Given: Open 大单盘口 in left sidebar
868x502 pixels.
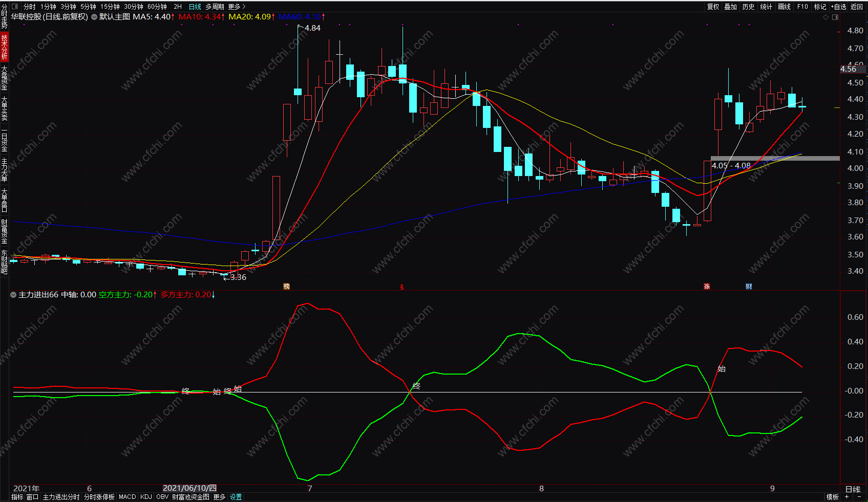Looking at the screenshot, I should click(x=4, y=201).
